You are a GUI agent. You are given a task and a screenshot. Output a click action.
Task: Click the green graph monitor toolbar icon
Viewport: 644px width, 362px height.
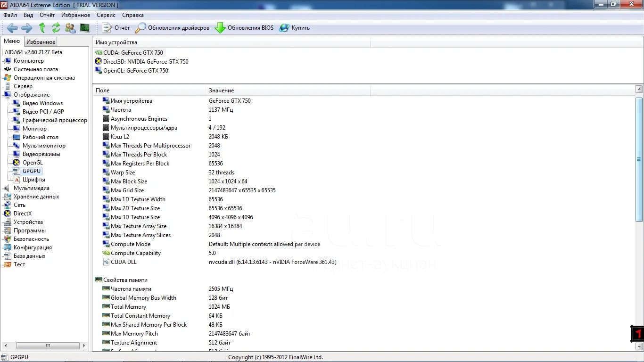(x=85, y=28)
